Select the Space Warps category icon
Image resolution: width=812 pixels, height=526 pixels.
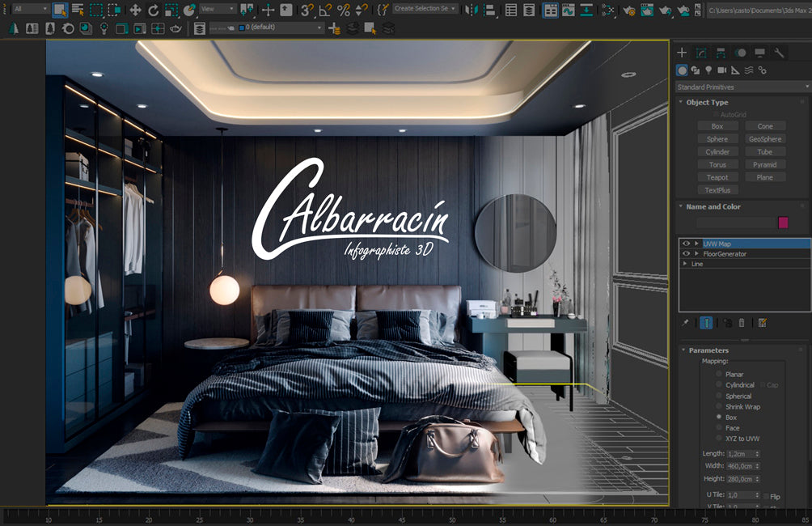tap(749, 70)
